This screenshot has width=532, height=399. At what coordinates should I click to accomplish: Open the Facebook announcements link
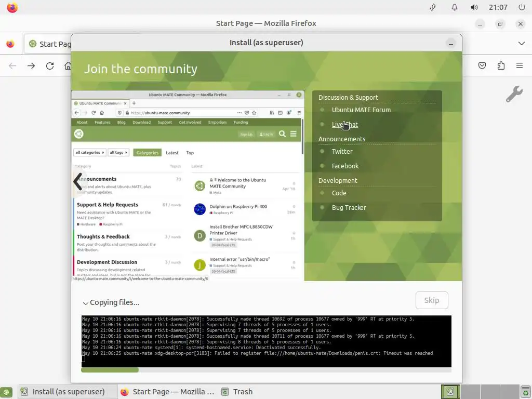[x=345, y=166]
